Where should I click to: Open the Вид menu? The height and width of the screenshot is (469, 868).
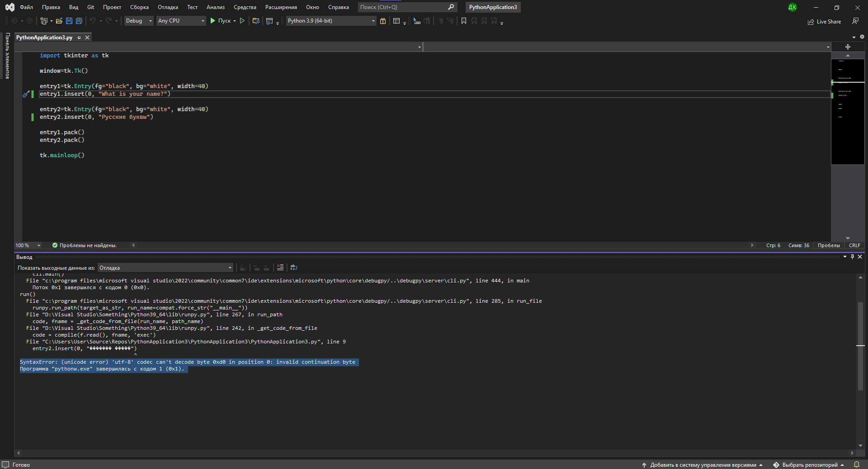[x=74, y=7]
